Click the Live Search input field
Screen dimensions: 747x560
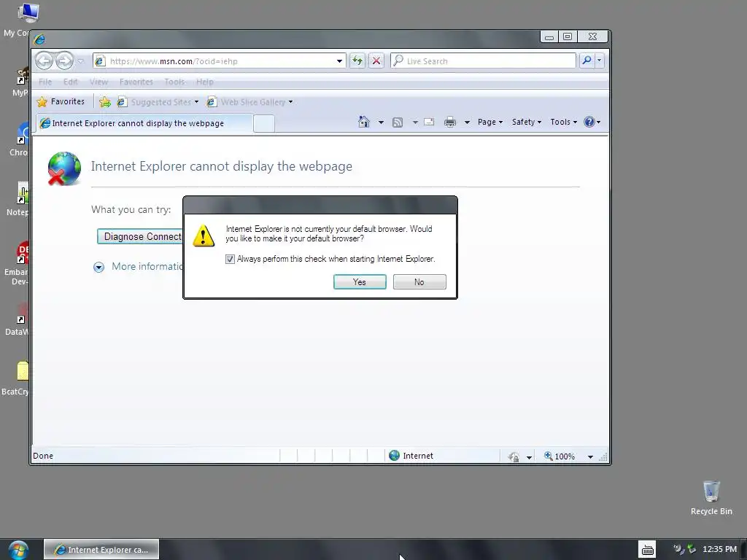(483, 61)
